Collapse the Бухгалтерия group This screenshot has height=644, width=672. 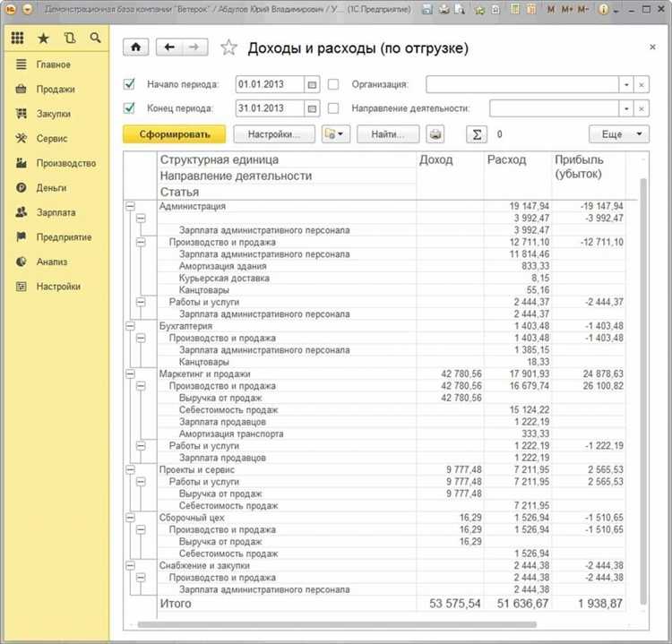pyautogui.click(x=130, y=326)
